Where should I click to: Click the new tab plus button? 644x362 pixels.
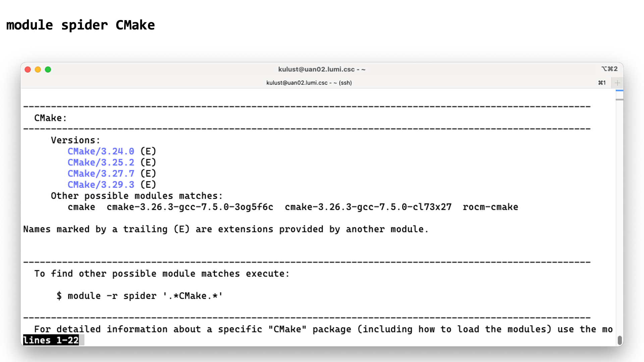[x=617, y=82]
